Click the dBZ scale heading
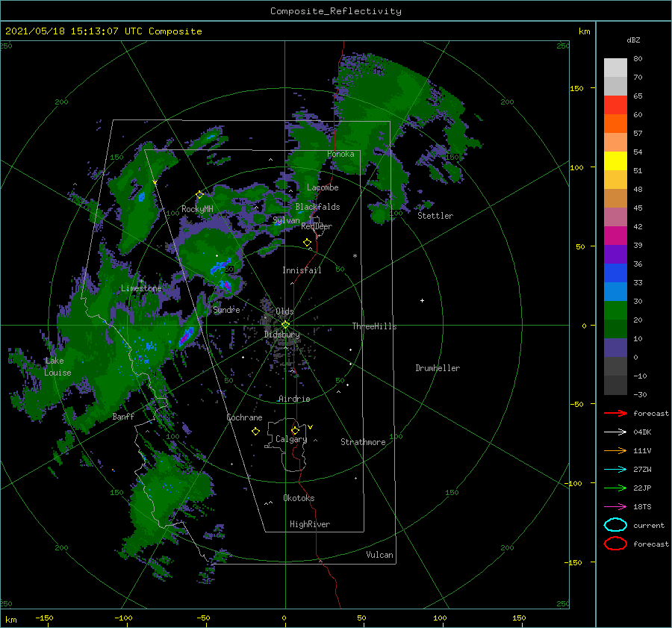This screenshot has width=672, height=628. pos(633,40)
